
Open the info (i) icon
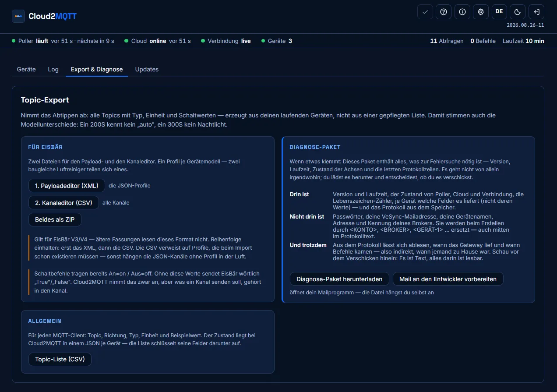tap(462, 12)
